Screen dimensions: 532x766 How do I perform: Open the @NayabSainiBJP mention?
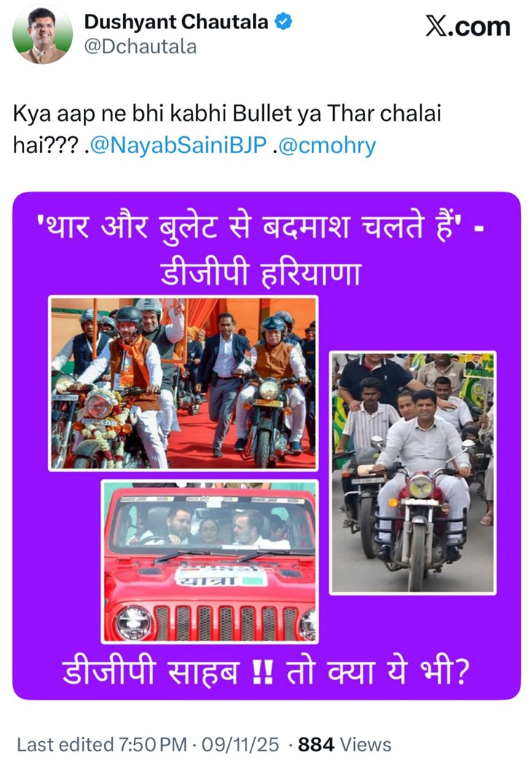(179, 145)
